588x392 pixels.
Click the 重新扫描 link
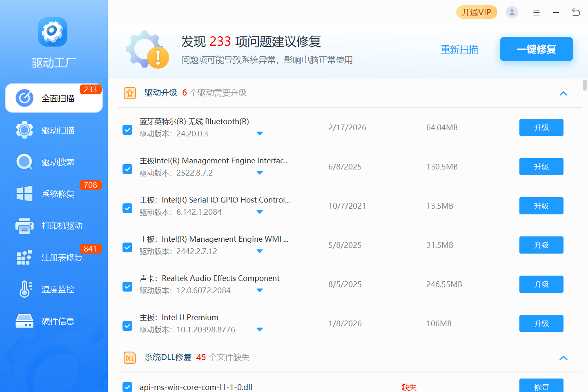[x=459, y=49]
